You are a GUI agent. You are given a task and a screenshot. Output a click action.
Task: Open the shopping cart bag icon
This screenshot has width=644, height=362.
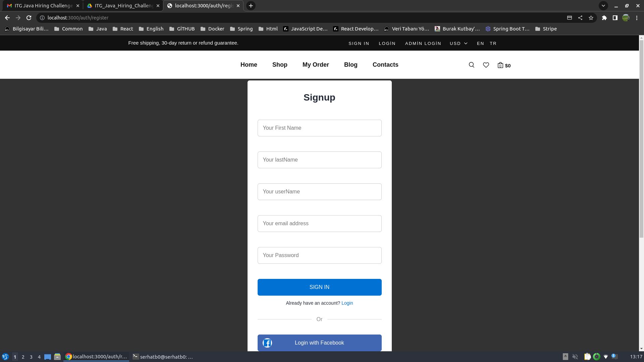(500, 65)
